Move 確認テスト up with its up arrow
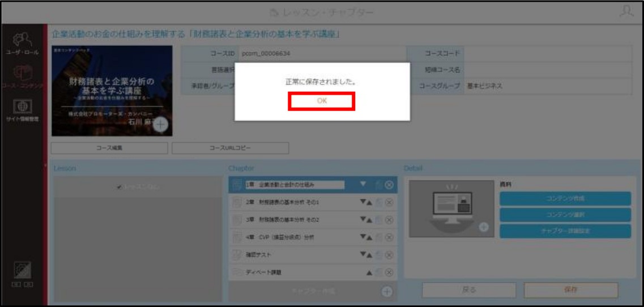Image resolution: width=644 pixels, height=307 pixels. click(x=369, y=255)
